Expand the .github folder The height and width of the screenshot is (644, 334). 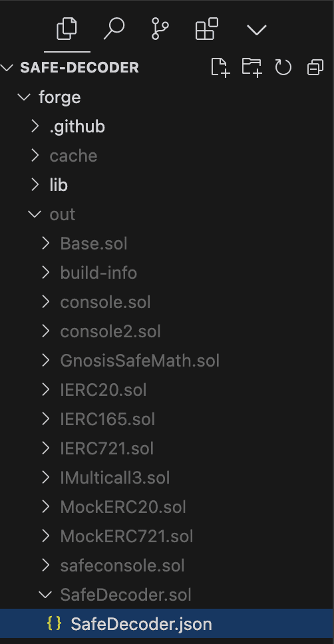pos(167,126)
